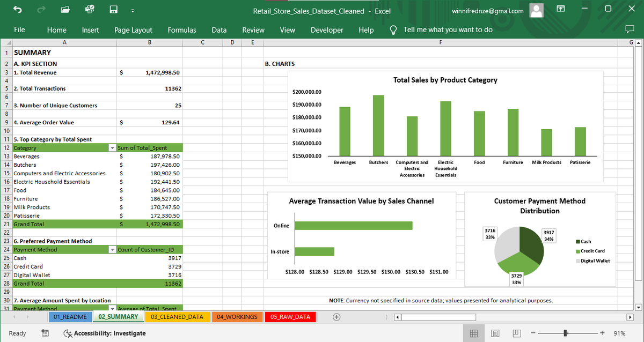Open the Help ribbon tab
This screenshot has height=342, width=644.
(366, 30)
